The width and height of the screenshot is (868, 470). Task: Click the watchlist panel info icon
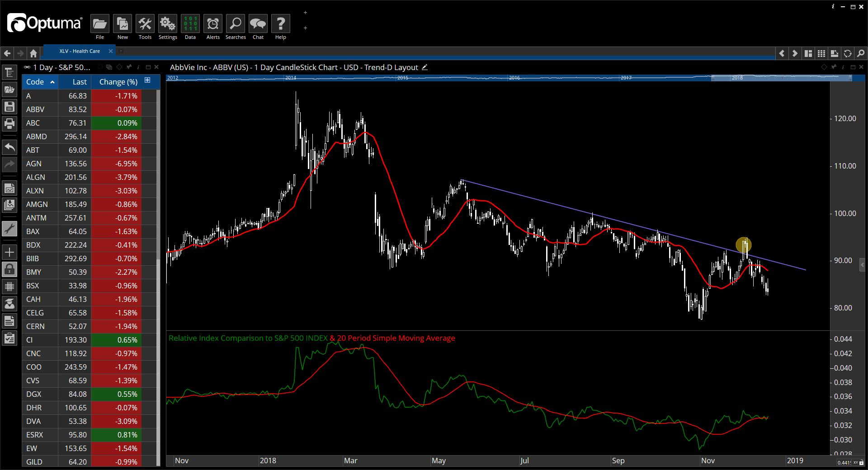pos(138,67)
